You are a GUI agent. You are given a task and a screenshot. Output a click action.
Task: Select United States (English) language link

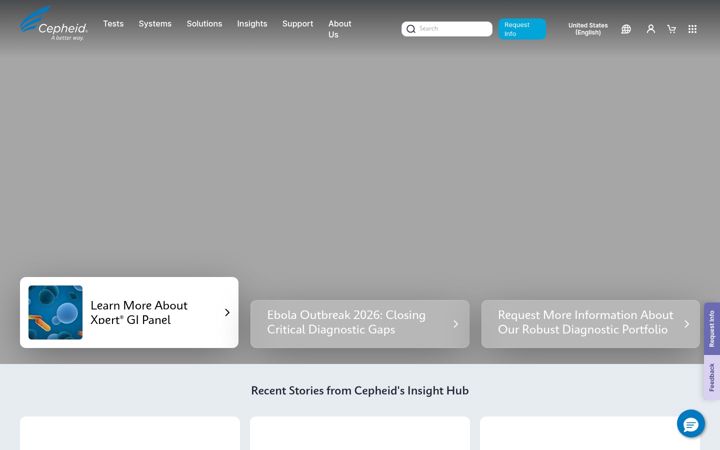point(588,29)
